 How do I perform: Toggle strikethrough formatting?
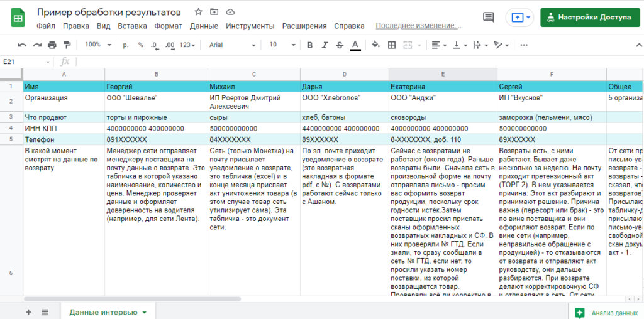[x=340, y=45]
